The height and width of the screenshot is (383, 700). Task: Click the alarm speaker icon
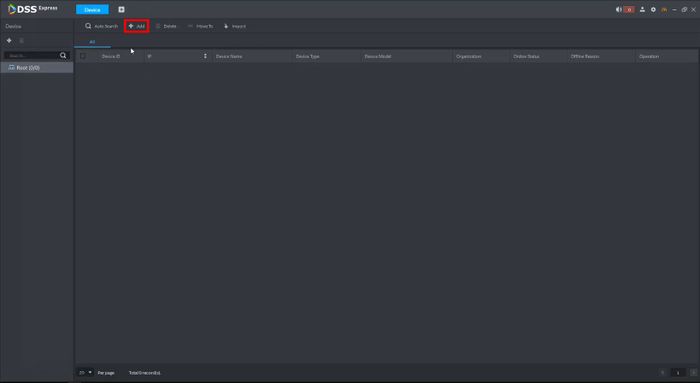pos(619,9)
